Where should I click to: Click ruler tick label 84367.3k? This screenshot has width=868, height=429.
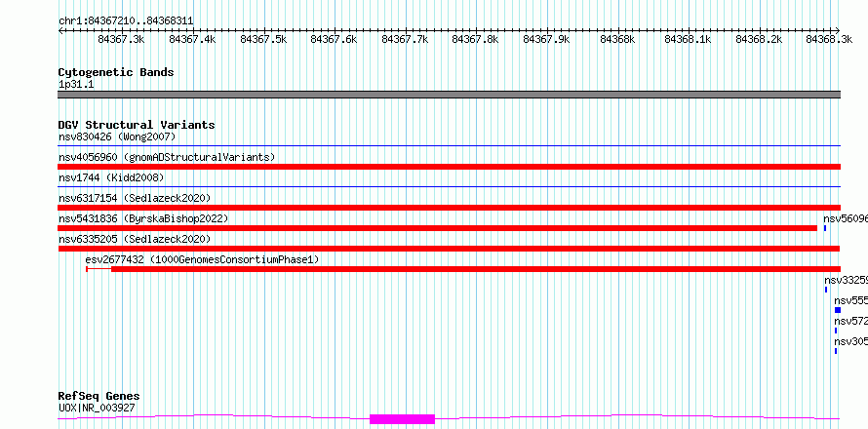tap(121, 39)
